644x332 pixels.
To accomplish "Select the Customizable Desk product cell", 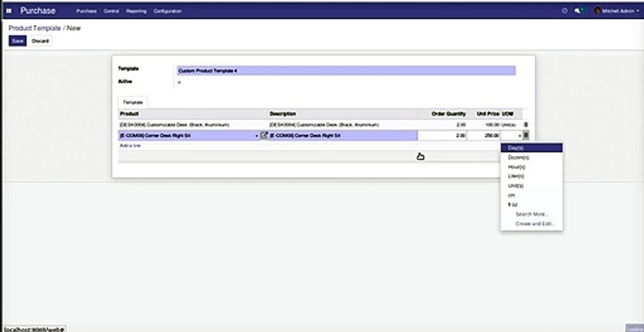I will click(194, 125).
